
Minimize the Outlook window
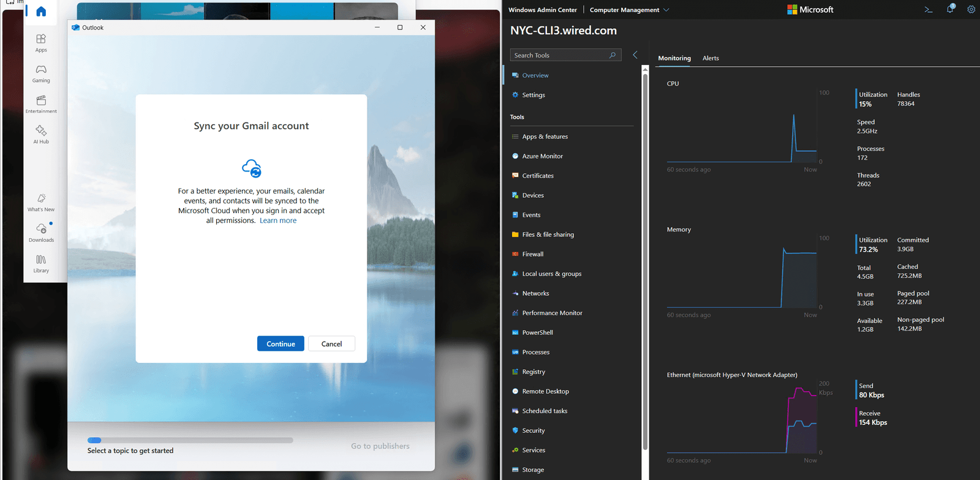tap(377, 28)
